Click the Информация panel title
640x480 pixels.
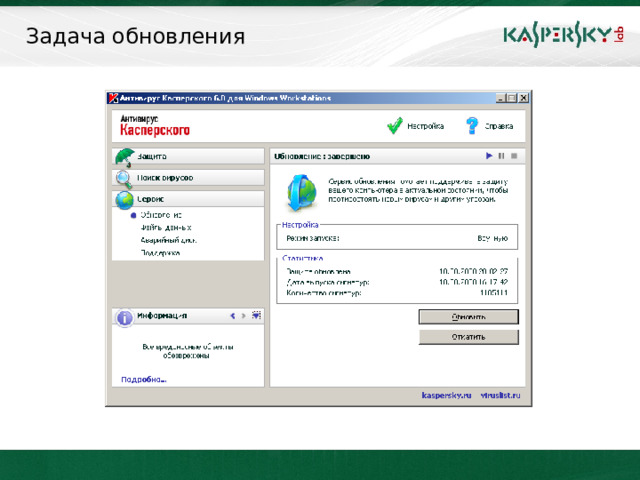(162, 316)
